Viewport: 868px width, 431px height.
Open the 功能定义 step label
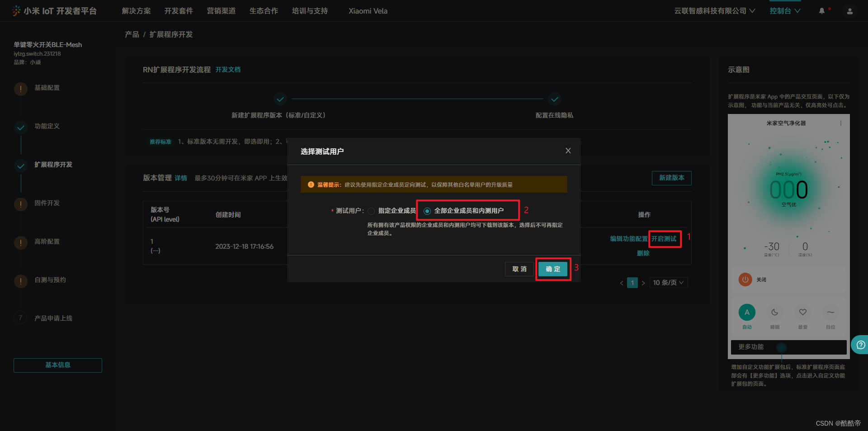point(47,126)
